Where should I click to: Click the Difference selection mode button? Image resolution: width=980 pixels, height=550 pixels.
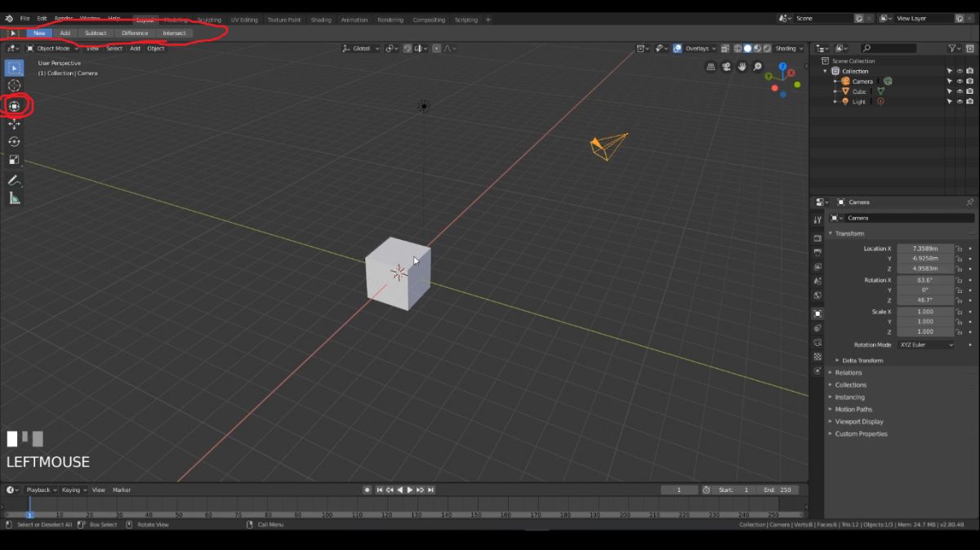point(135,33)
